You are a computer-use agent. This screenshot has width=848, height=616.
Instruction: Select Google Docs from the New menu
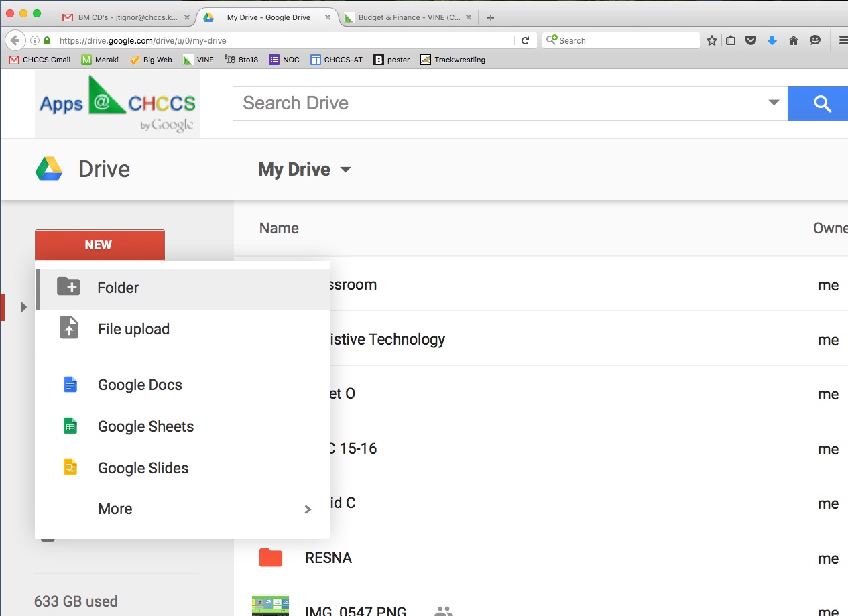pos(139,384)
